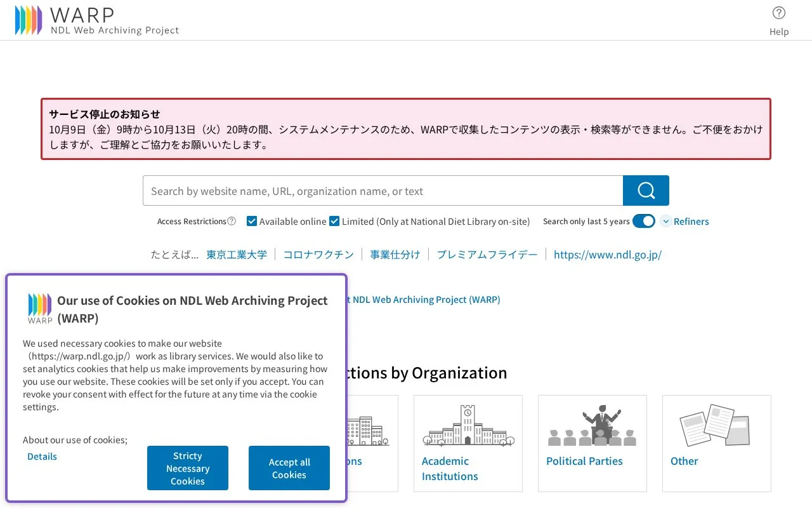Click Stricty Necessary Cookies button

pos(188,468)
